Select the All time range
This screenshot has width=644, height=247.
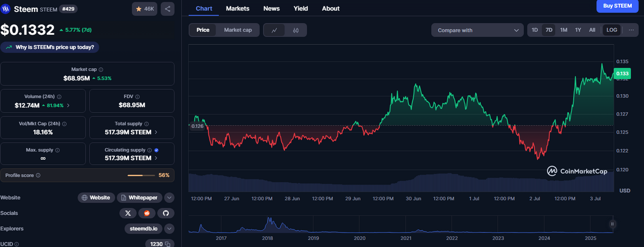(592, 30)
